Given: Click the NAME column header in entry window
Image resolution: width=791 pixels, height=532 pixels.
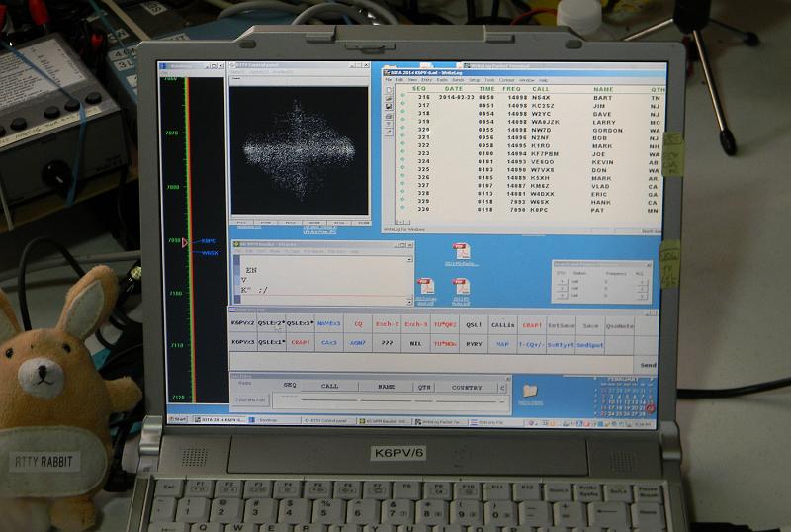Looking at the screenshot, I should tap(386, 387).
